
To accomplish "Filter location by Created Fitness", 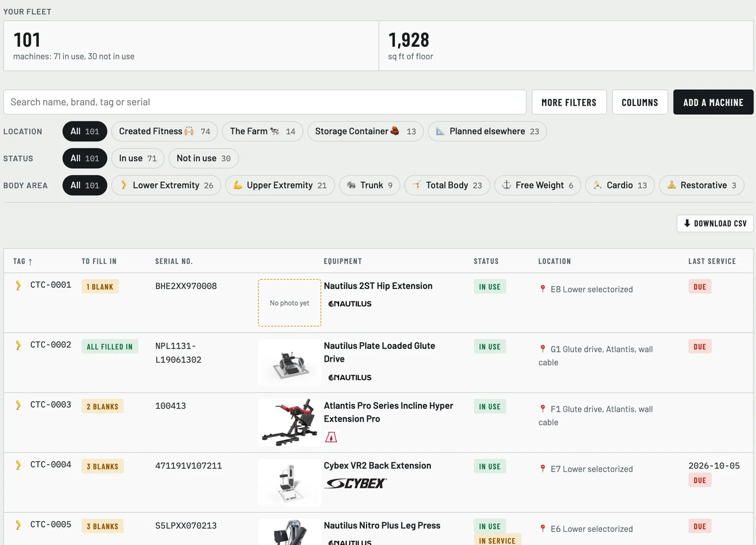I will [164, 131].
